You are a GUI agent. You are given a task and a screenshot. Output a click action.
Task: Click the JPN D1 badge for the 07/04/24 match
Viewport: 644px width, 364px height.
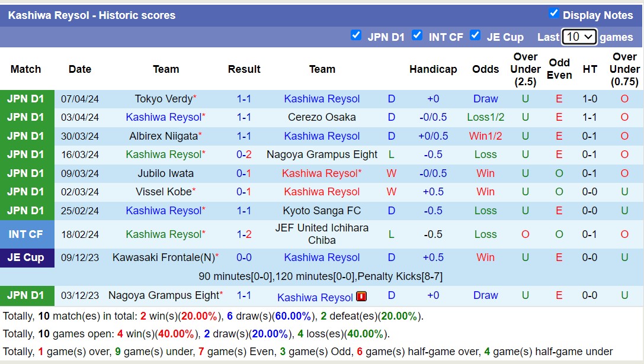point(27,99)
